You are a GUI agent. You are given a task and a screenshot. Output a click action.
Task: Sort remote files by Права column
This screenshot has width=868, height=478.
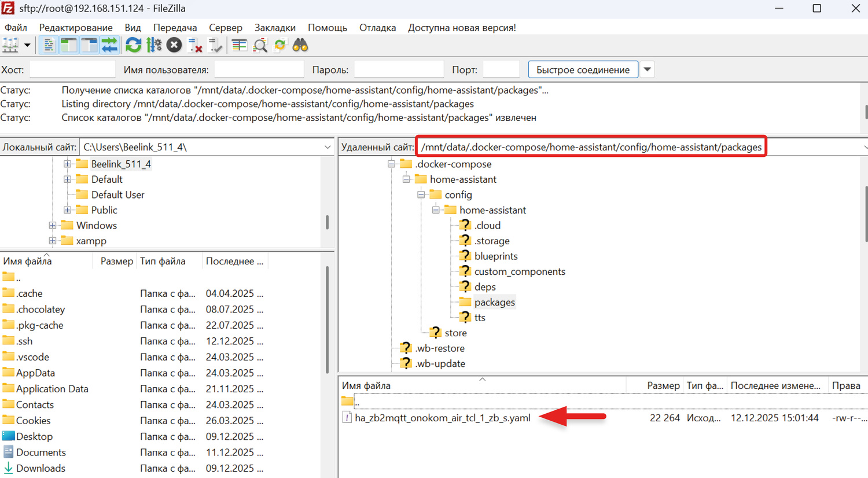pos(848,385)
